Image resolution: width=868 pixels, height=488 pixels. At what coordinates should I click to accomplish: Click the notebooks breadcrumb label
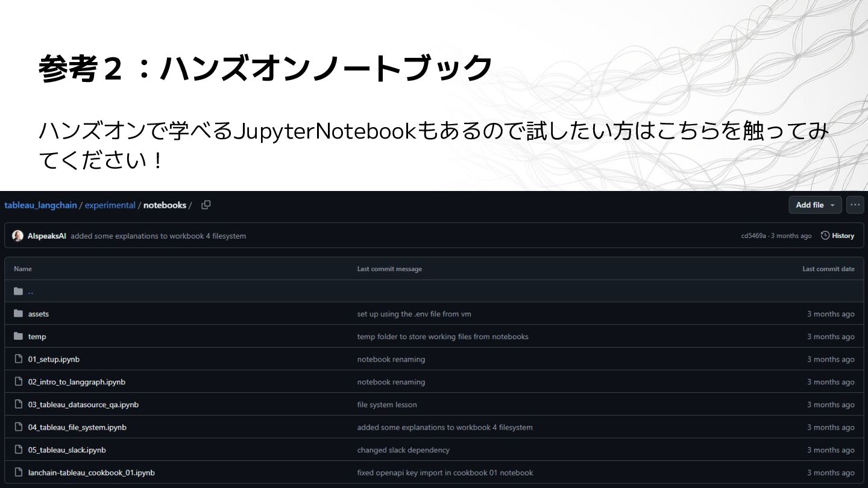[165, 205]
